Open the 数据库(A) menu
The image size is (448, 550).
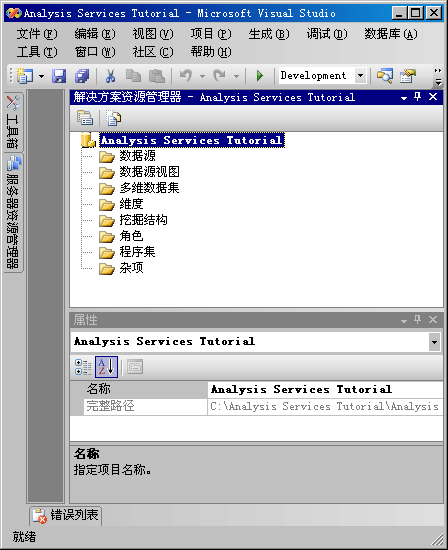point(391,34)
